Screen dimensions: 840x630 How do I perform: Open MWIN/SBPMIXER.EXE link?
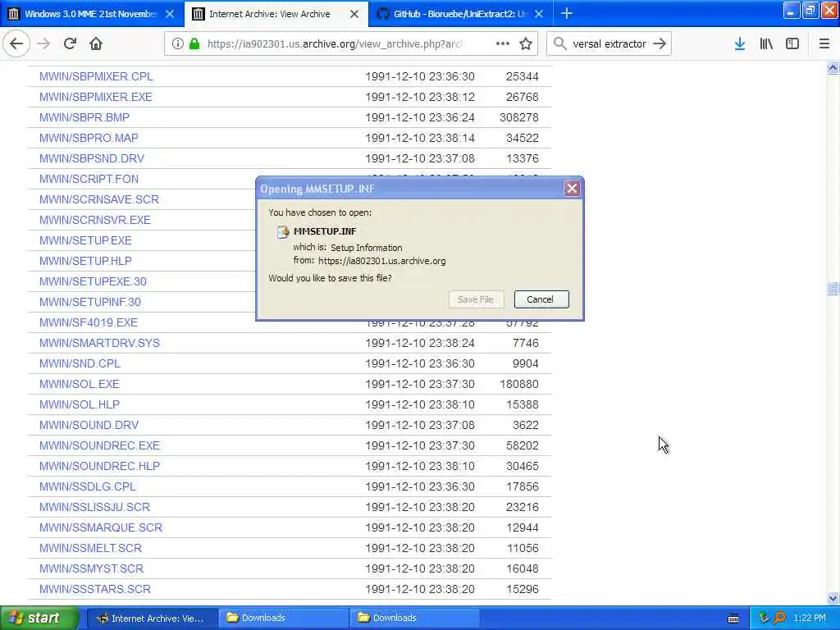click(96, 97)
